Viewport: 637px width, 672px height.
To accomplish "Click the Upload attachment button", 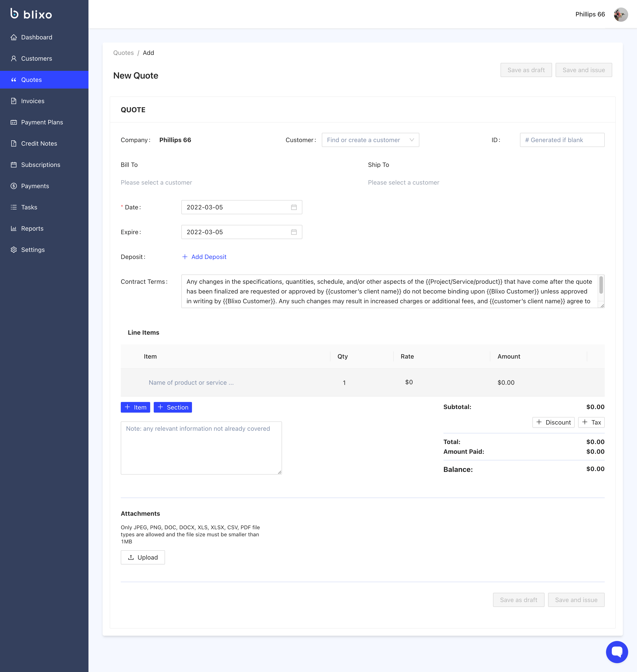I will pyautogui.click(x=143, y=557).
